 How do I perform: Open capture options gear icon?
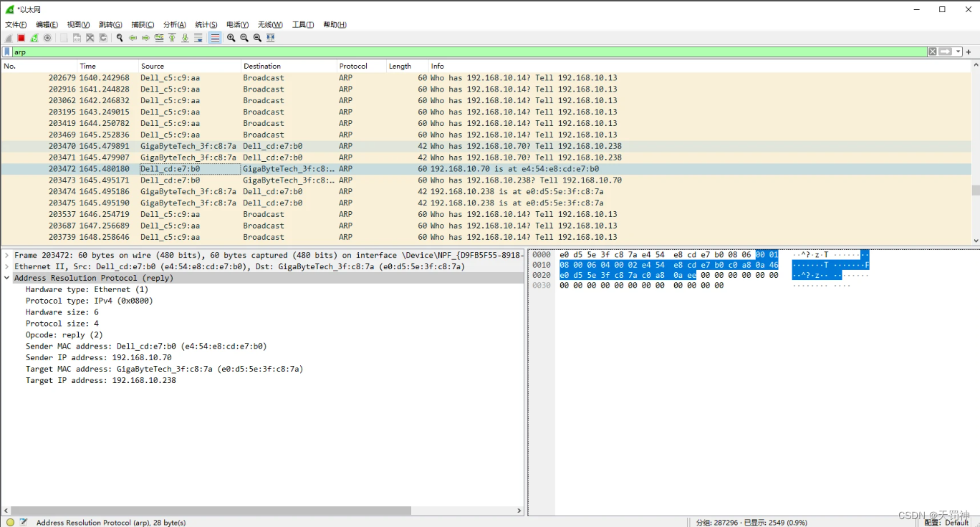coord(47,38)
